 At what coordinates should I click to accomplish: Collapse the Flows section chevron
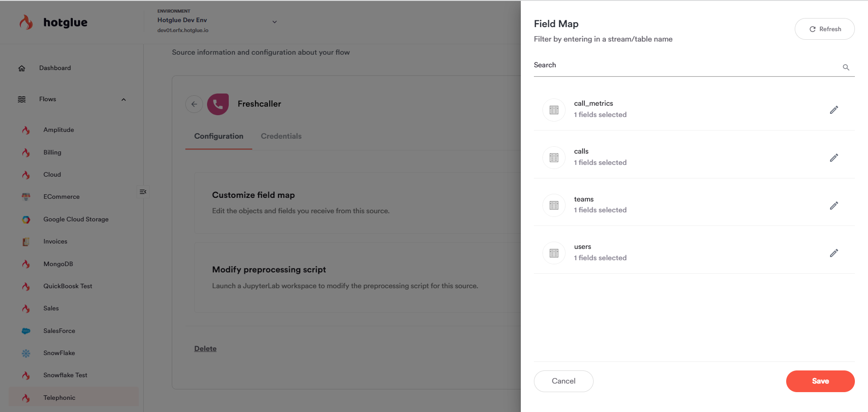point(123,99)
